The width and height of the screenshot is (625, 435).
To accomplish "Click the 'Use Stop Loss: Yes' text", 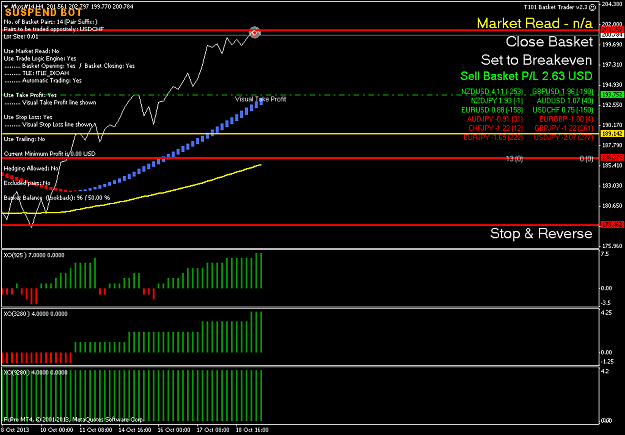I will tap(28, 117).
